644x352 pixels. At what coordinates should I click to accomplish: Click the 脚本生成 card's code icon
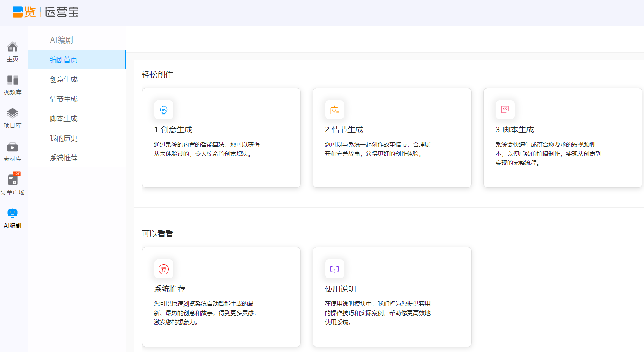pyautogui.click(x=505, y=109)
